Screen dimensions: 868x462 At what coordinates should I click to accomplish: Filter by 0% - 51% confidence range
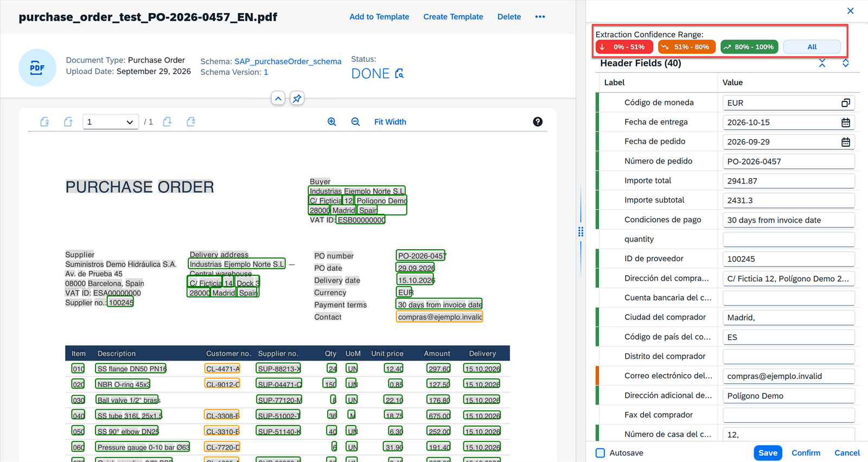coord(624,47)
